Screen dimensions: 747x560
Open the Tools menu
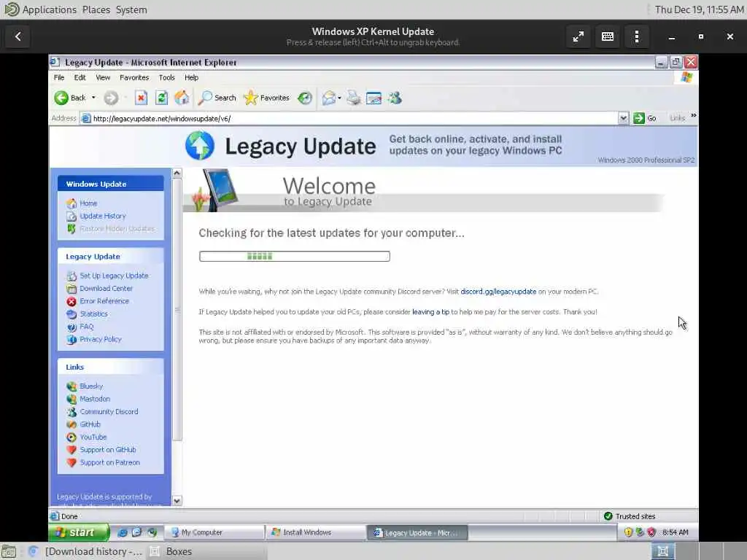pyautogui.click(x=167, y=77)
